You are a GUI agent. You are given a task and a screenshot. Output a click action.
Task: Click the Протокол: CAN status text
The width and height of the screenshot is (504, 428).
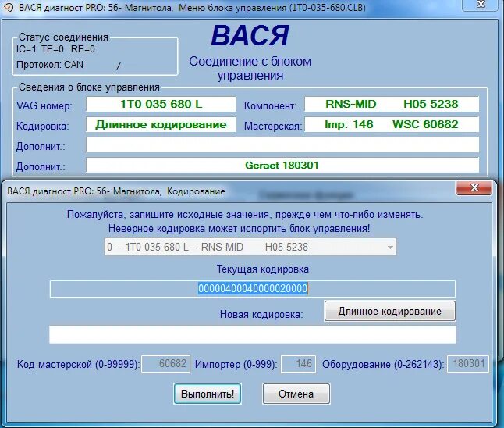(x=50, y=65)
